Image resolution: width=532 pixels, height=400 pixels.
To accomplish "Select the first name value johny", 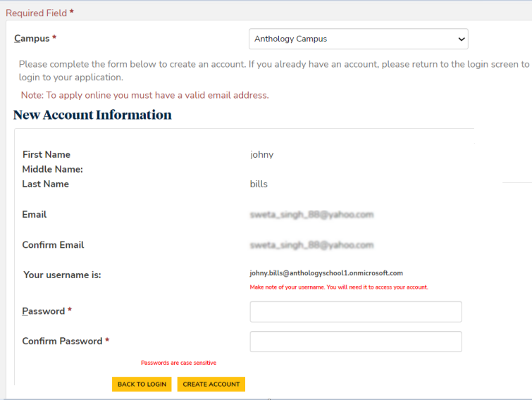I will coord(261,154).
